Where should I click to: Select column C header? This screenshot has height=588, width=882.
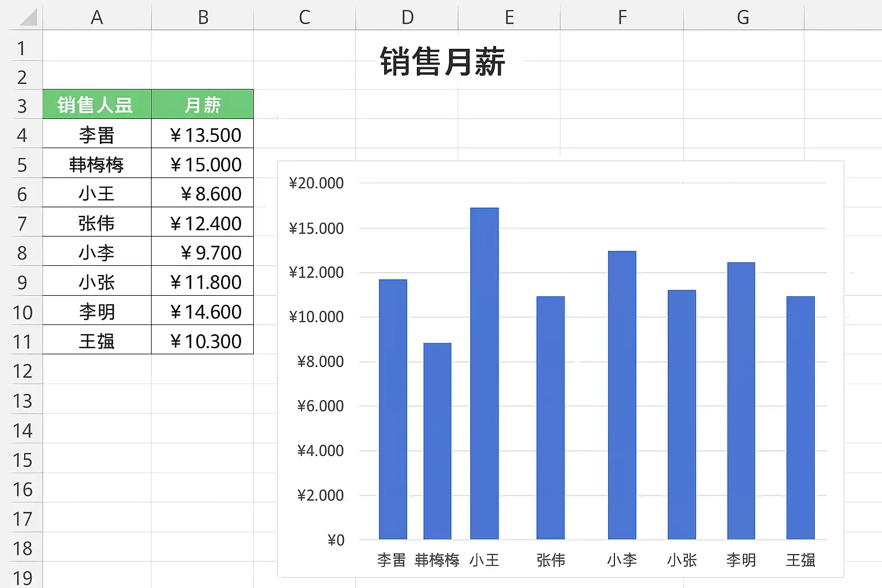[x=304, y=17]
